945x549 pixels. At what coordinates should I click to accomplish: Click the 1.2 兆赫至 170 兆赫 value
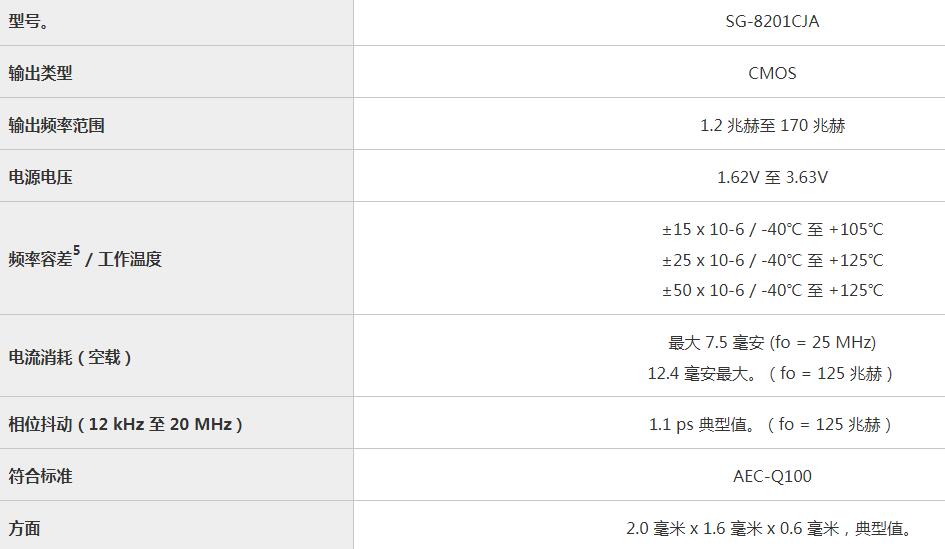[x=773, y=125]
